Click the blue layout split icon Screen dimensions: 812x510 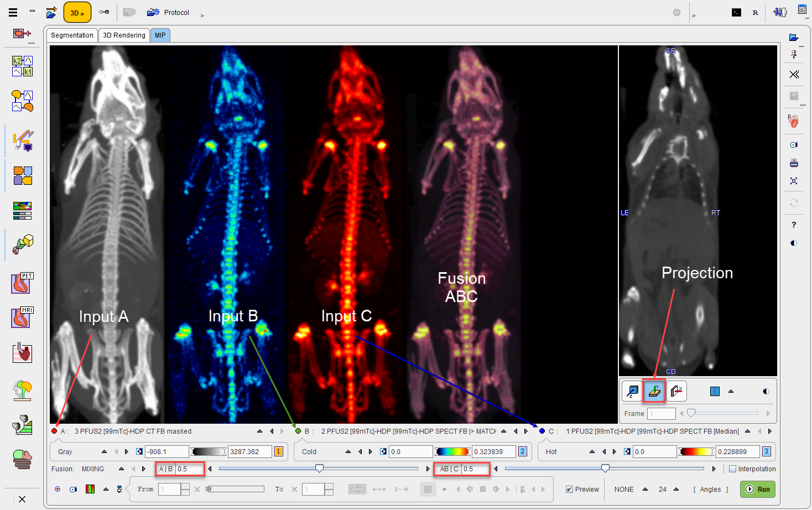click(715, 391)
